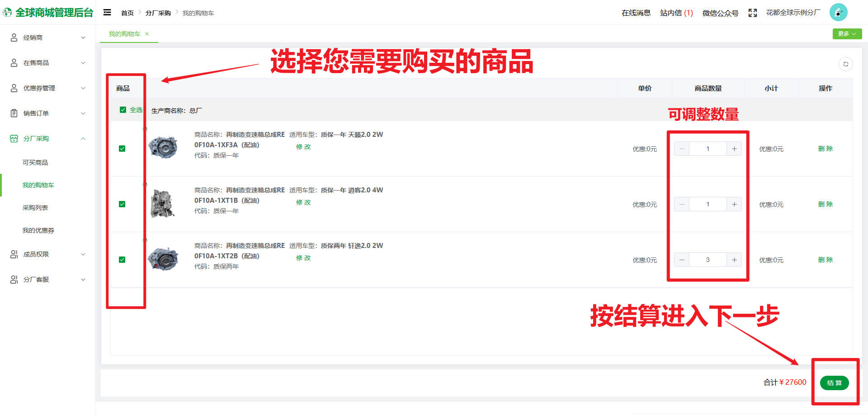Collapse the 分厂采购 sidebar section

pyautogui.click(x=47, y=139)
